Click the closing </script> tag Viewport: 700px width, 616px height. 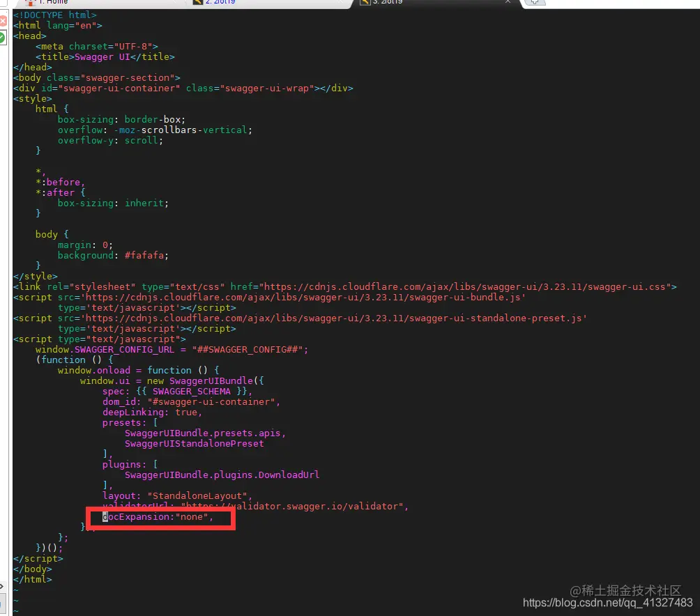click(38, 558)
